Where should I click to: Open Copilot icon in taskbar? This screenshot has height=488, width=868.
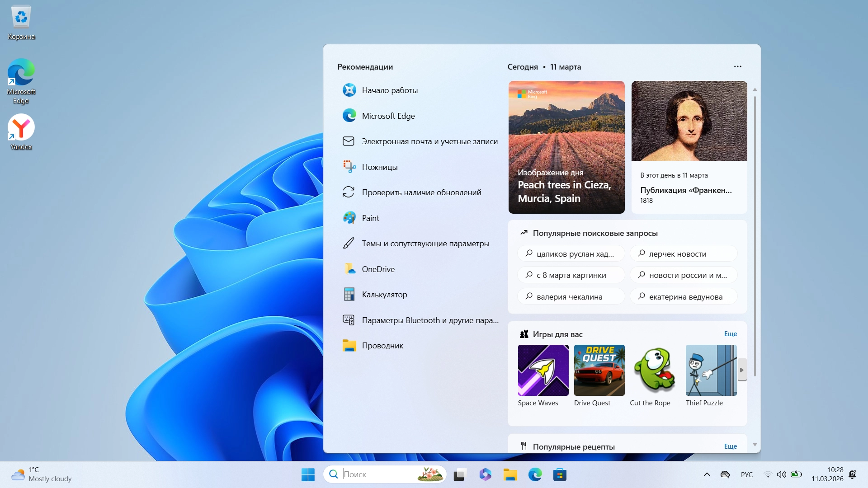[x=485, y=474]
